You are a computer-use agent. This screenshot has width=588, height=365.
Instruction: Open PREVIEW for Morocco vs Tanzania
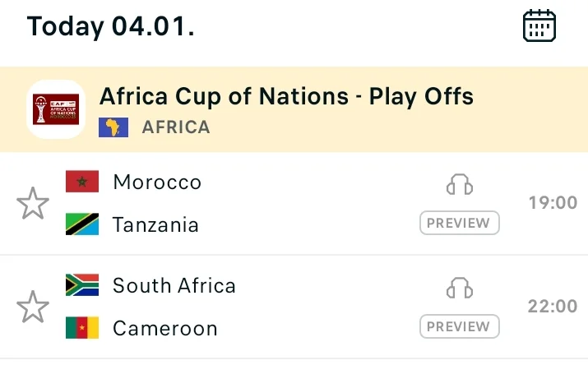point(460,223)
